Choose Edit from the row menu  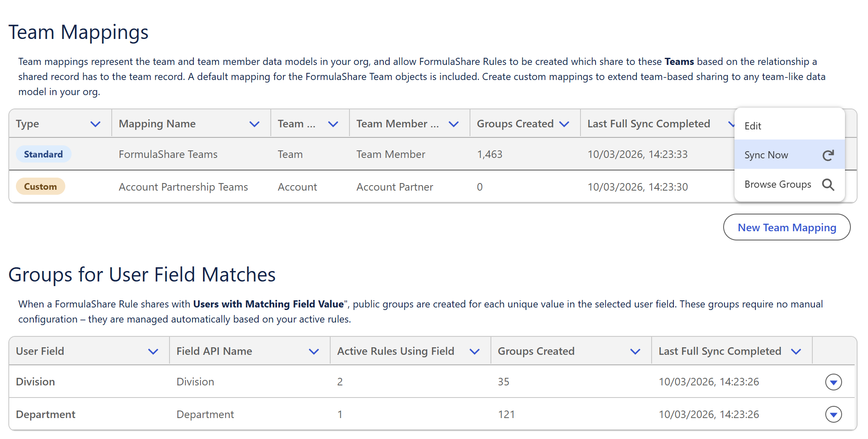coord(789,126)
